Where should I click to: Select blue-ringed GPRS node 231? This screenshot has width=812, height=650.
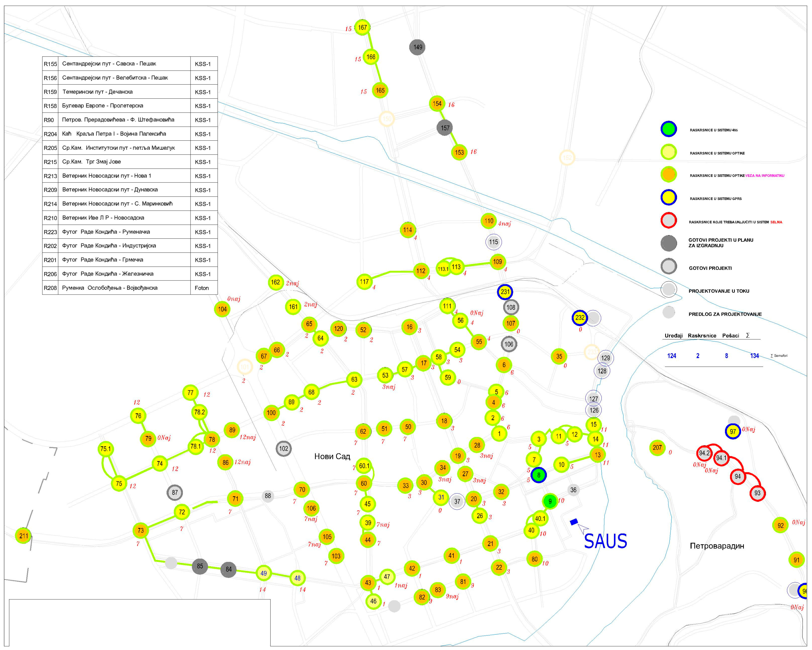point(505,292)
